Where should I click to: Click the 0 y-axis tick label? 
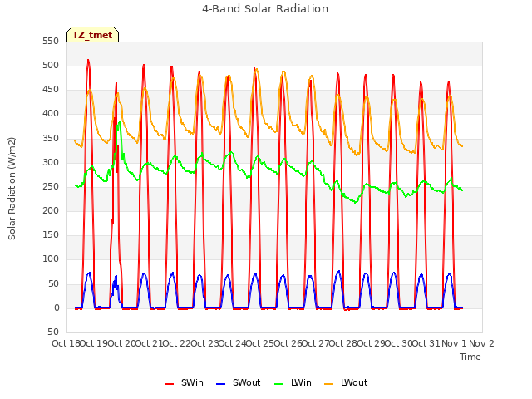[x=57, y=308]
